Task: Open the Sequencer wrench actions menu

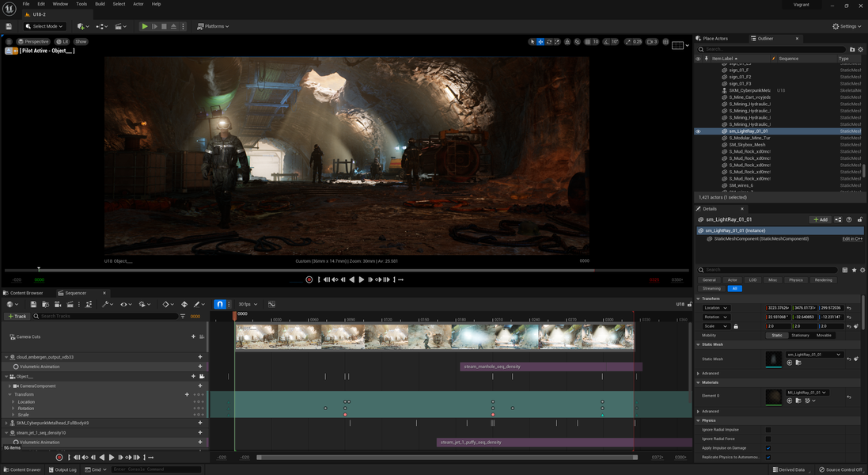Action: pos(107,304)
